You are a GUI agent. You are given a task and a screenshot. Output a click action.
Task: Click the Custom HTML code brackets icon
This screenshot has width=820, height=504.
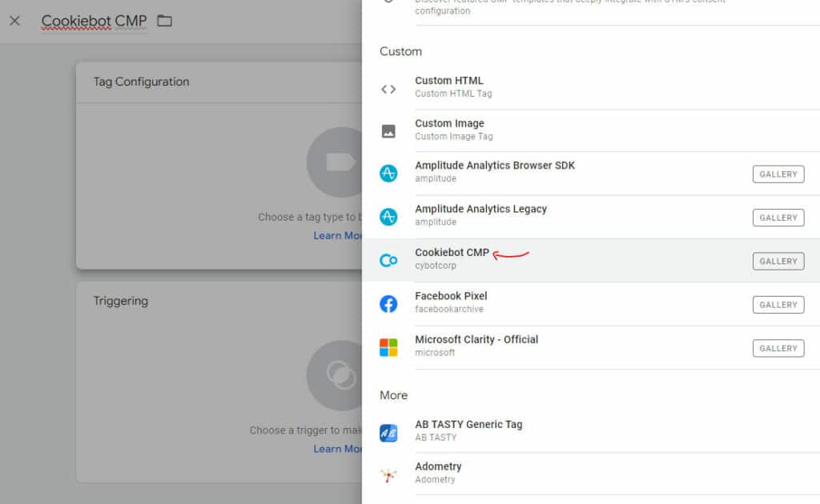click(388, 90)
